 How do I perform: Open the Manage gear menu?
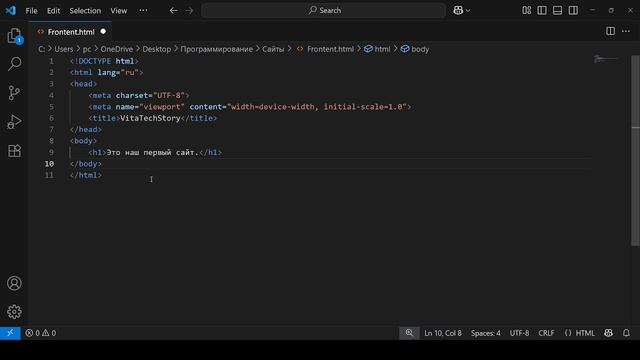pos(14,311)
